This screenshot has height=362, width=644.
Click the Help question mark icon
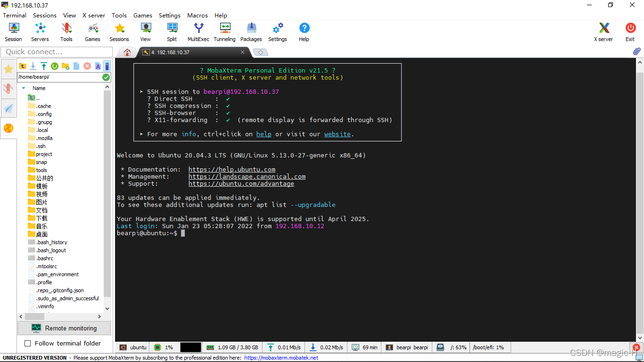tap(304, 33)
